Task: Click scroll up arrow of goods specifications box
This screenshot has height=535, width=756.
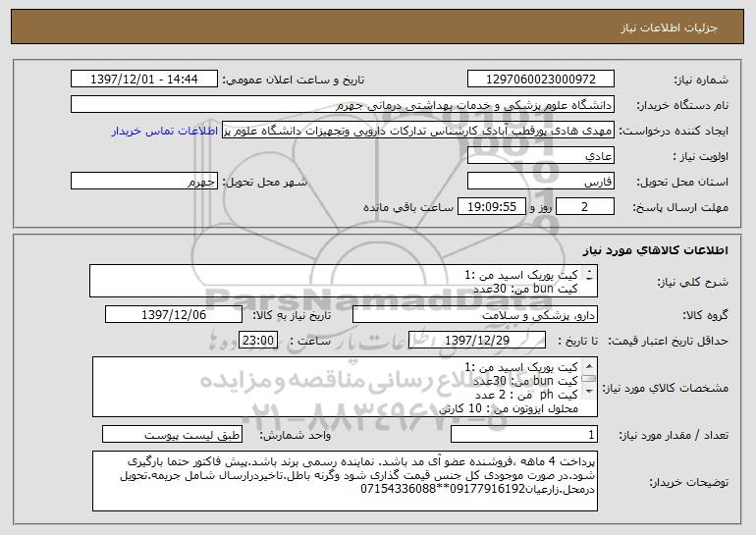Action: coord(589,366)
